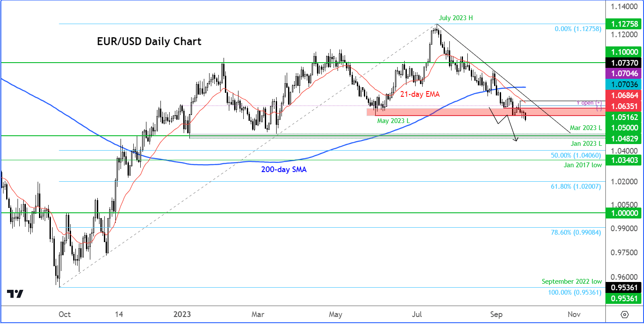
Task: Select black price tag 1.07370
Action: 623,63
